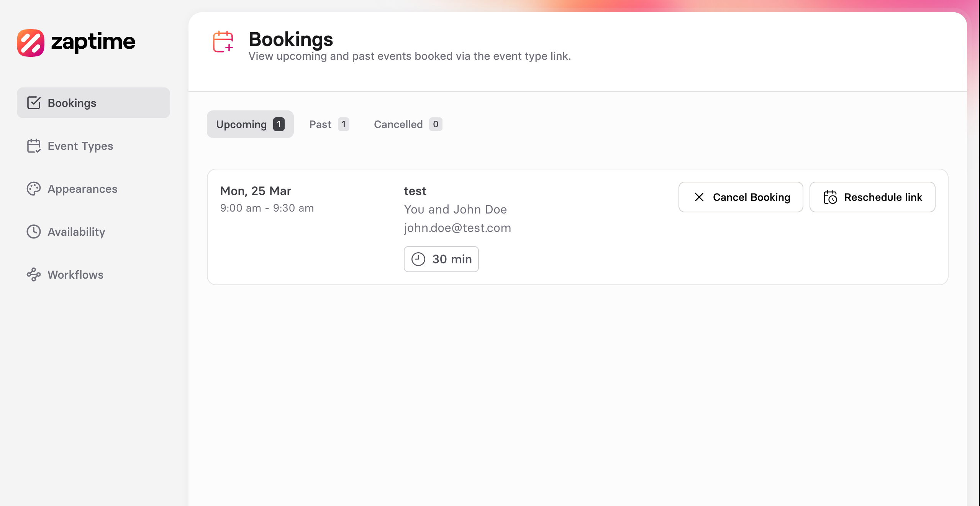
Task: Click the Availability clock icon
Action: (34, 232)
